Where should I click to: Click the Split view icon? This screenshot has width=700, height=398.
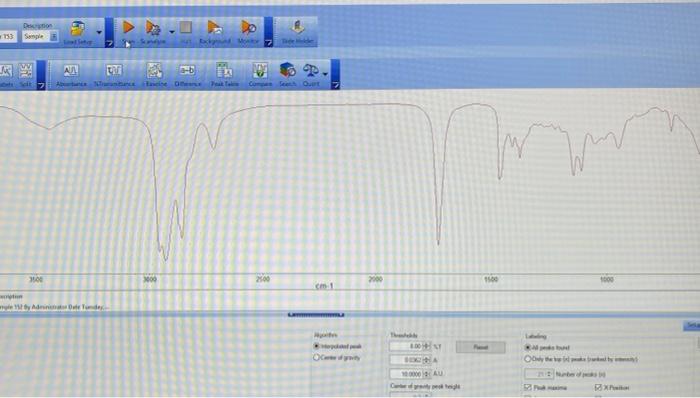click(x=26, y=70)
